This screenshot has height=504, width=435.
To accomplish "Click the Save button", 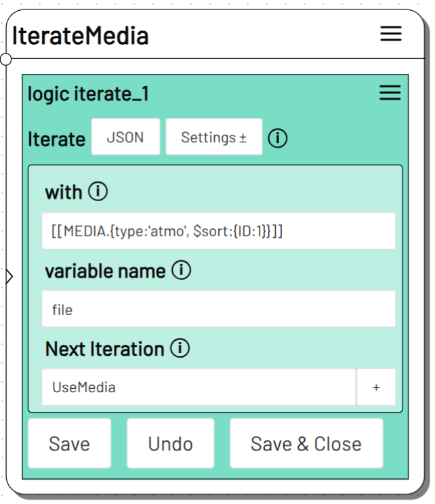I will click(x=69, y=444).
